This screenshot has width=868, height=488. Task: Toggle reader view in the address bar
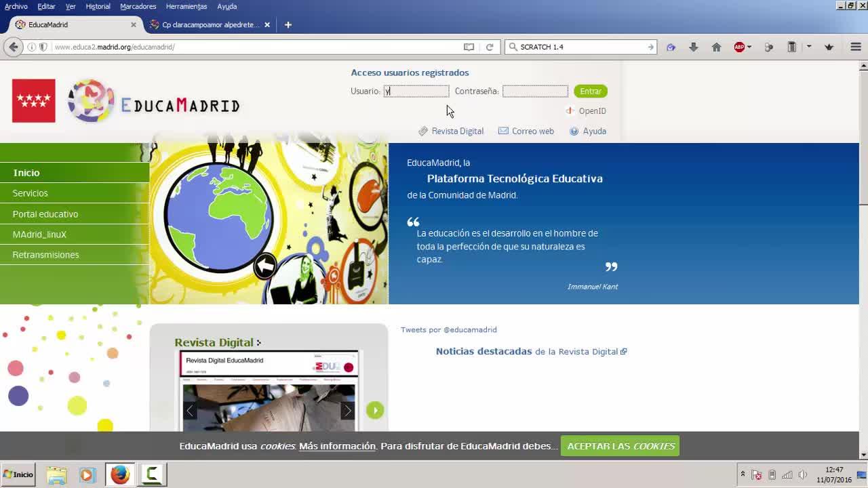coord(469,47)
